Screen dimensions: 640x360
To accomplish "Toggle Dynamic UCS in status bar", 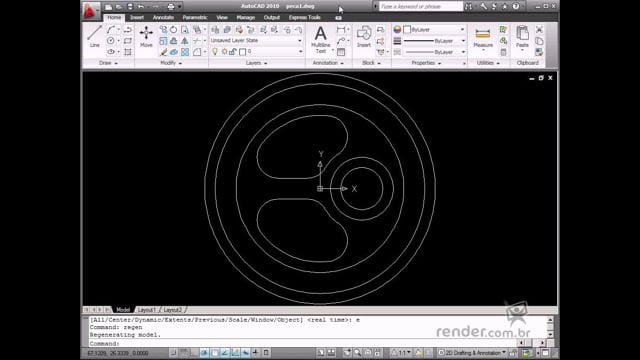I will coord(236,352).
